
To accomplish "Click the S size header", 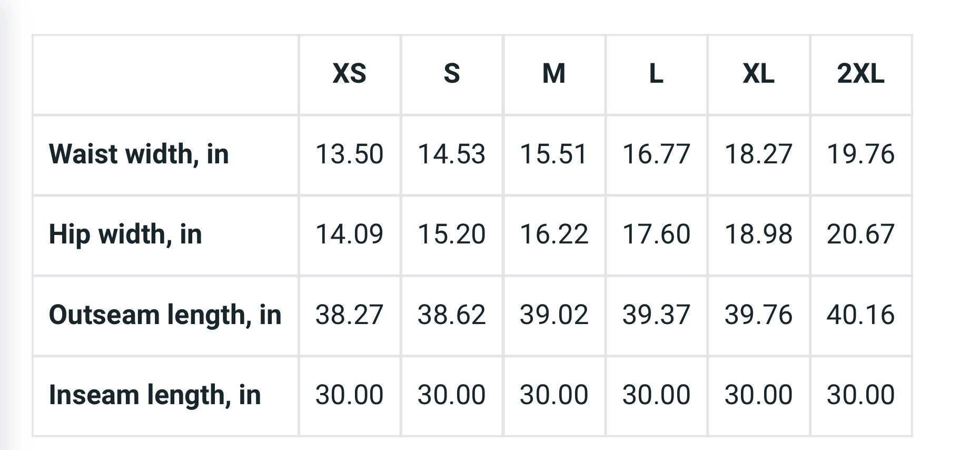I will point(451,73).
